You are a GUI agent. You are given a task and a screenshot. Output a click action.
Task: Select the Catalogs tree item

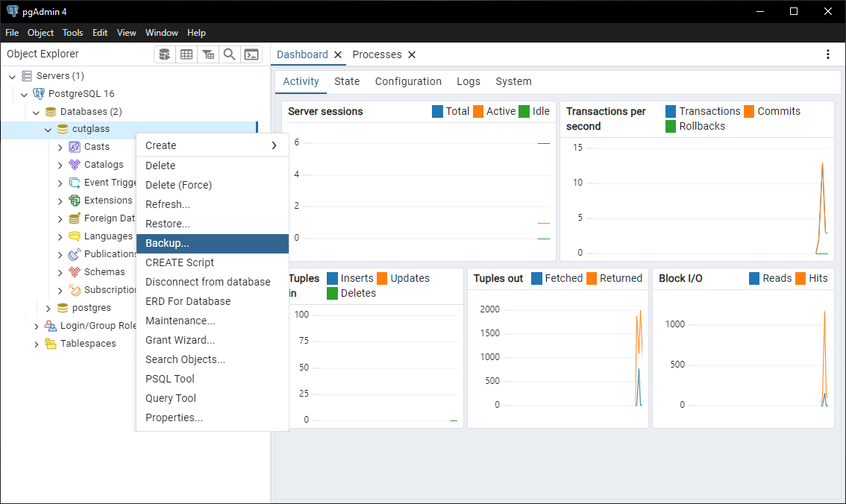coord(104,165)
